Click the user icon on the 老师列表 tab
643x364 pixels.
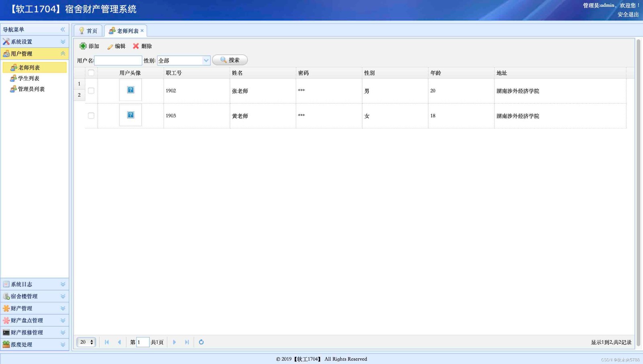point(112,31)
